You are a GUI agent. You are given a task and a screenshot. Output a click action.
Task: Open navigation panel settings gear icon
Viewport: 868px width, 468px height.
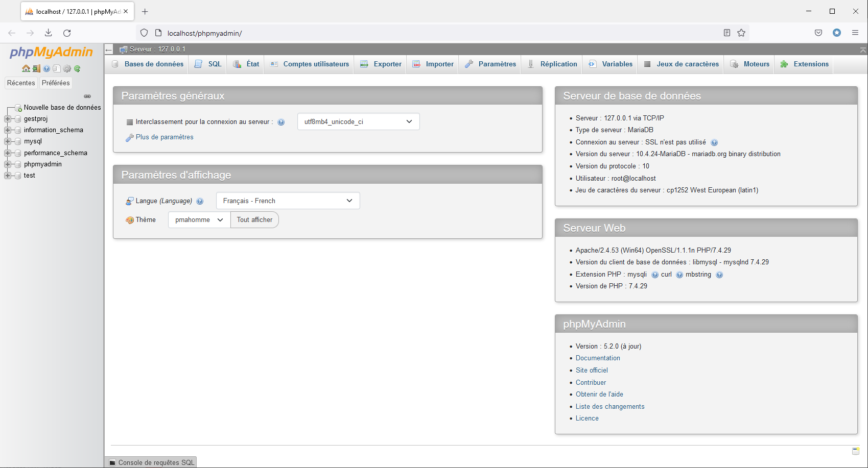click(67, 68)
